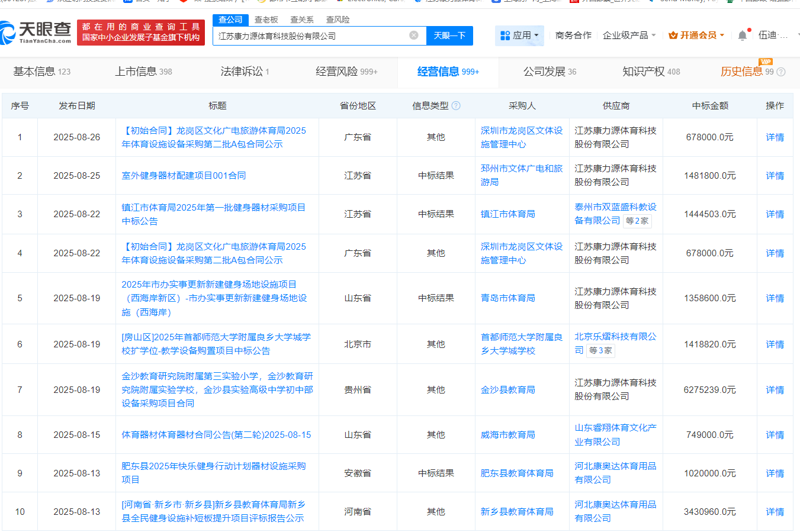Click the 天眼一下 search button

click(x=449, y=36)
